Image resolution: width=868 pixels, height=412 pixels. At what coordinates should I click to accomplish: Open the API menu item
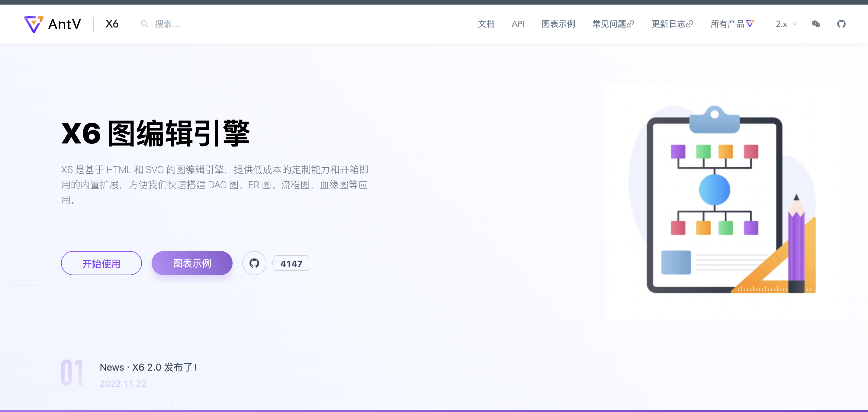[x=518, y=24]
